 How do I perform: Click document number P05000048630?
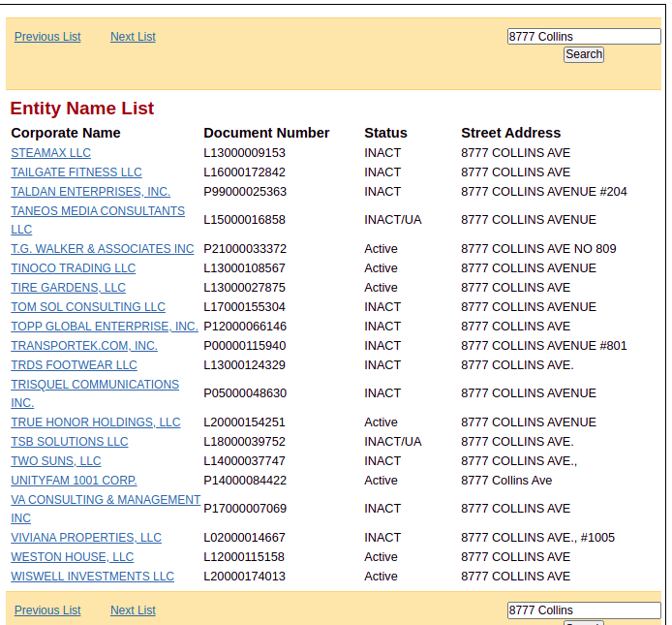(x=245, y=393)
